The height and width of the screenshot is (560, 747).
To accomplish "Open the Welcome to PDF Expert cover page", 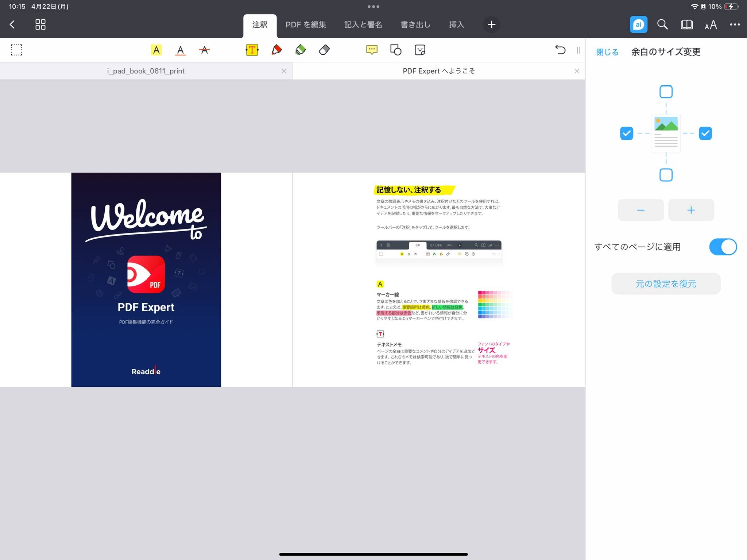I will point(146,279).
